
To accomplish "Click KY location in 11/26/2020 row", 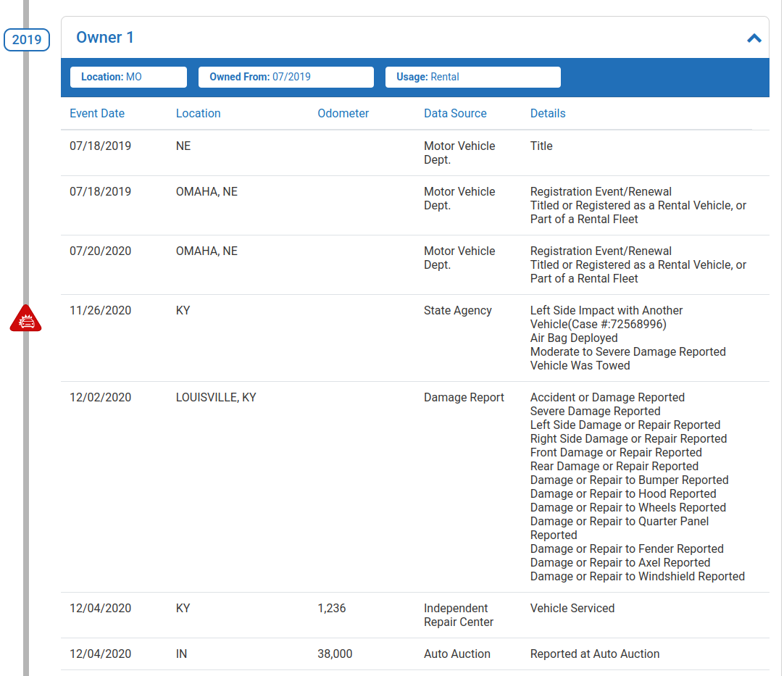I will (x=183, y=311).
